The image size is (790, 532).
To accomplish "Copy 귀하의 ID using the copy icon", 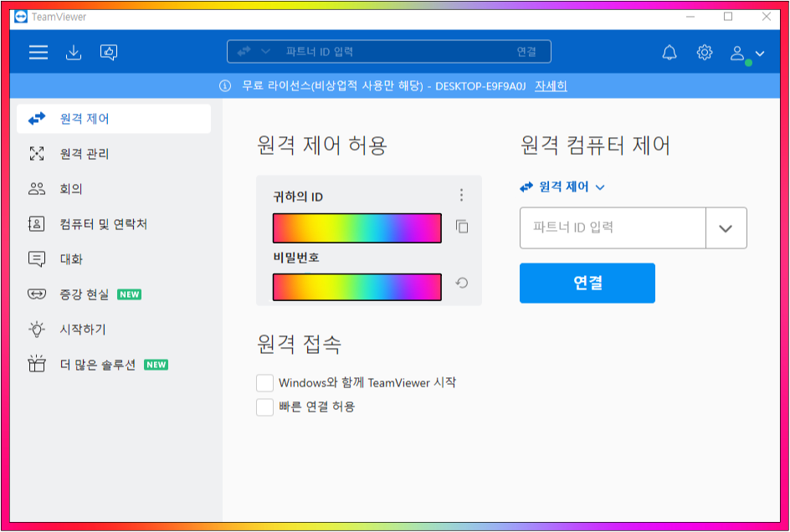I will tap(463, 228).
